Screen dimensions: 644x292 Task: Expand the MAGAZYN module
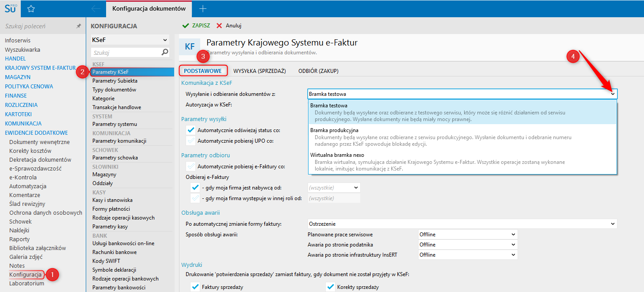[18, 77]
